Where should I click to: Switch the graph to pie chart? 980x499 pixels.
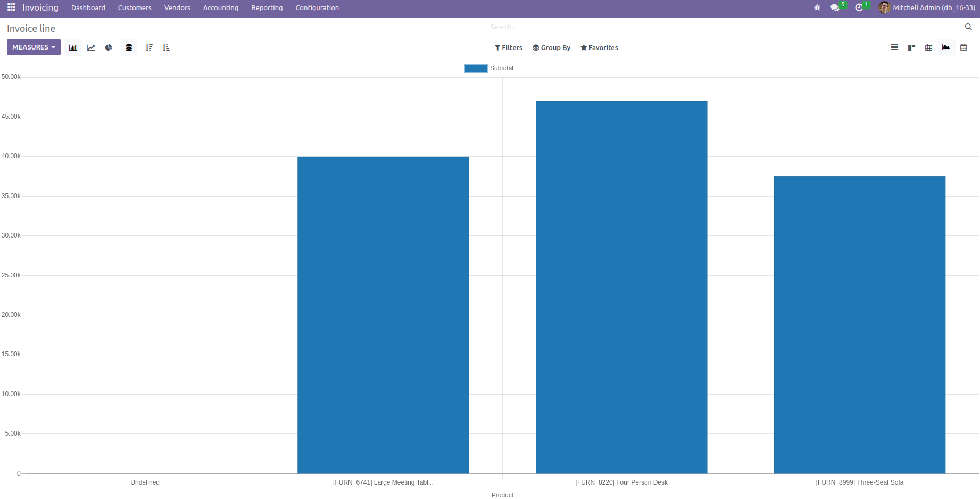[109, 47]
